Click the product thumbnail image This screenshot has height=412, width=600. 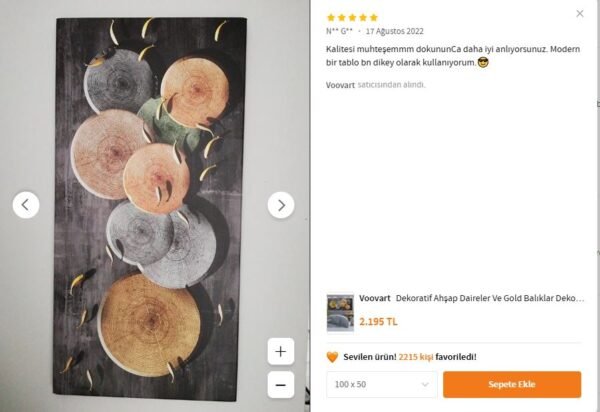pyautogui.click(x=340, y=312)
